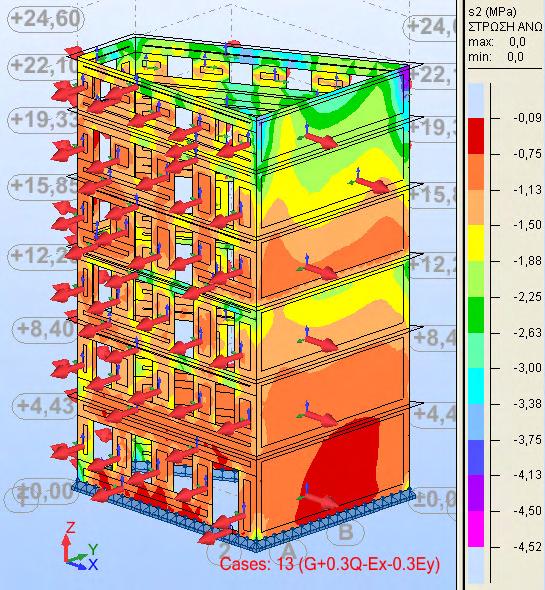
Task: Click the legend value -1,50
Action: tap(528, 225)
